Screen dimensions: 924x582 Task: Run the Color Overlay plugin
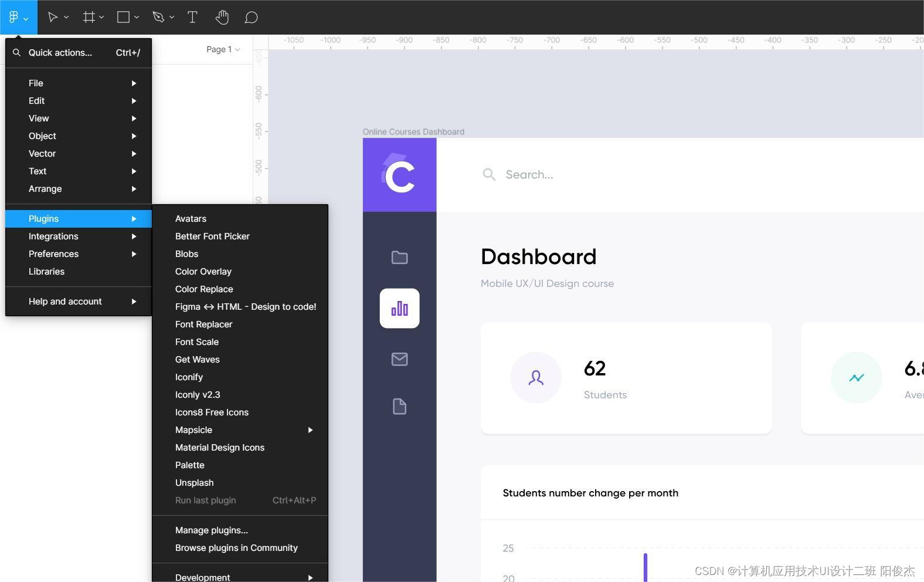point(240,272)
